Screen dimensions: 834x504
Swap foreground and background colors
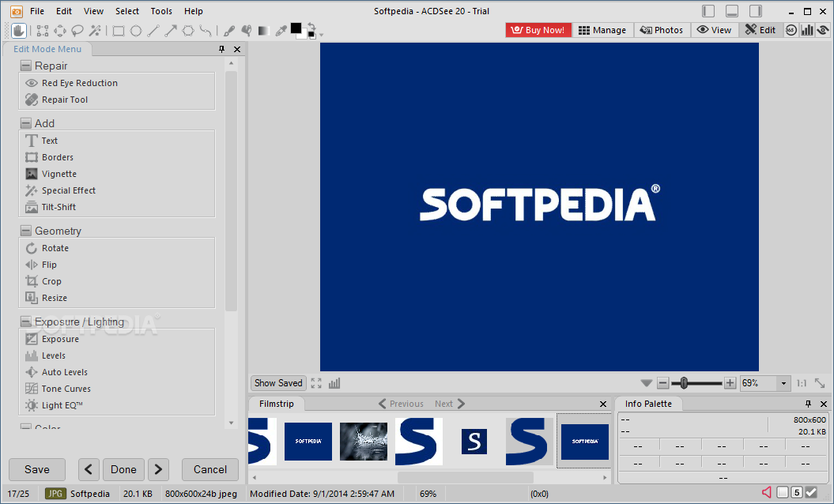pos(311,27)
